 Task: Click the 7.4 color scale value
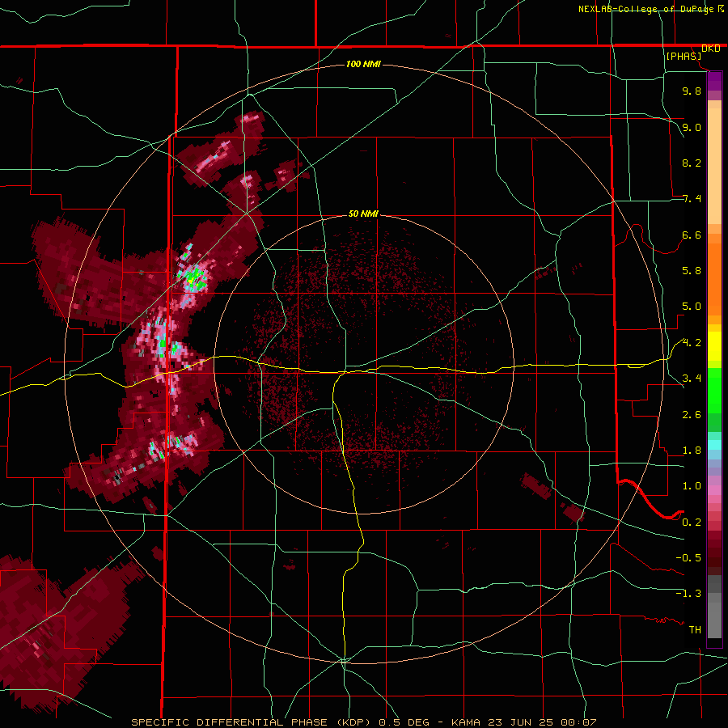tap(692, 199)
